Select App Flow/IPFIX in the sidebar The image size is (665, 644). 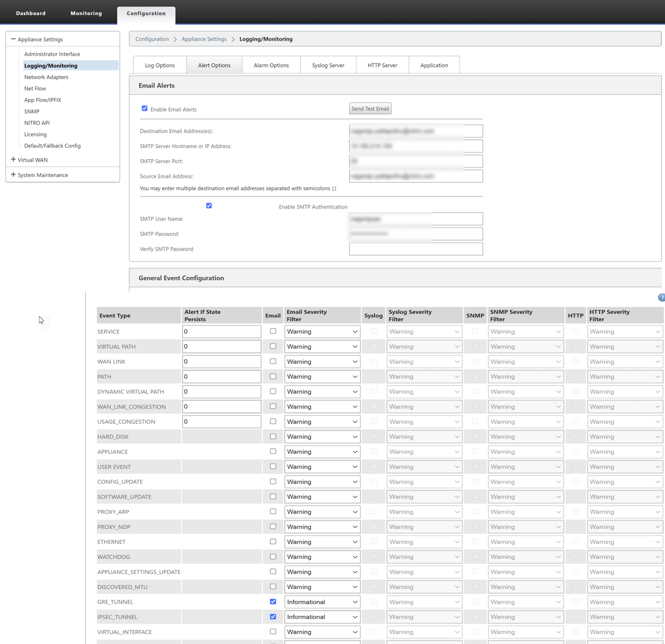tap(43, 100)
